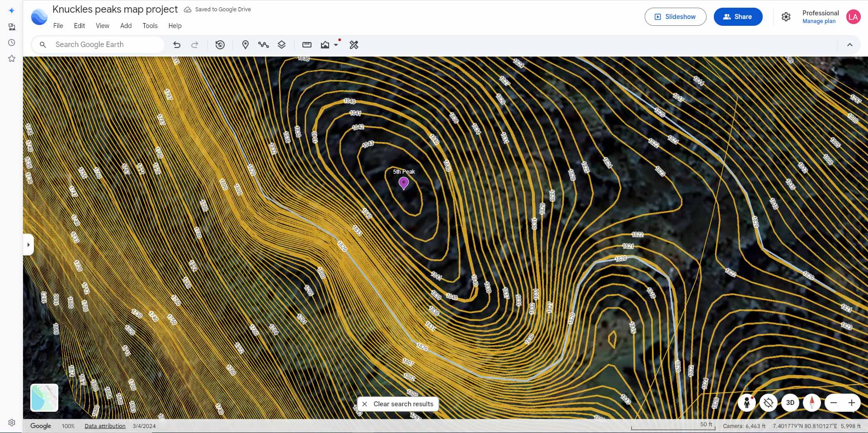Focus the Search Google Earth field

[x=98, y=44]
